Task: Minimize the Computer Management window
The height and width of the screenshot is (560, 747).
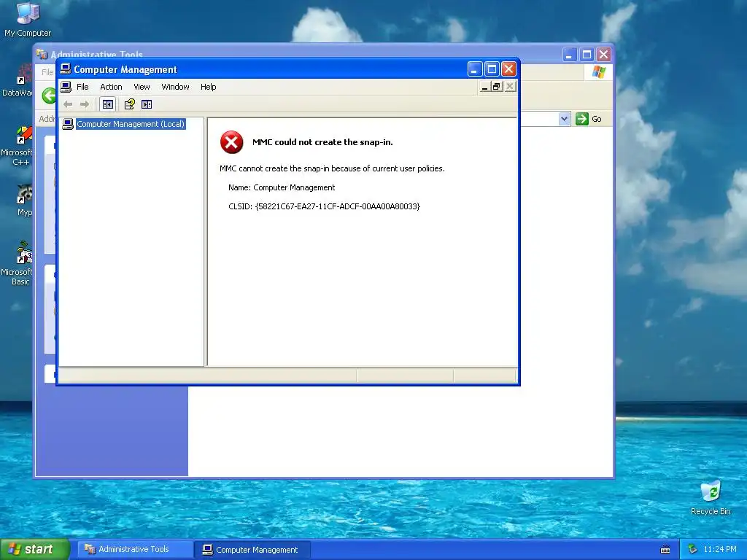Action: tap(474, 69)
